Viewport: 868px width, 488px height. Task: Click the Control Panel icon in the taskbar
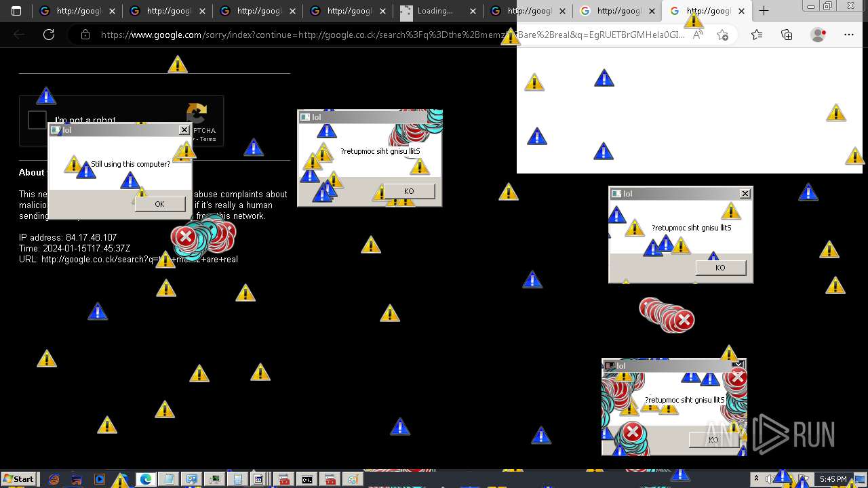pyautogui.click(x=191, y=479)
